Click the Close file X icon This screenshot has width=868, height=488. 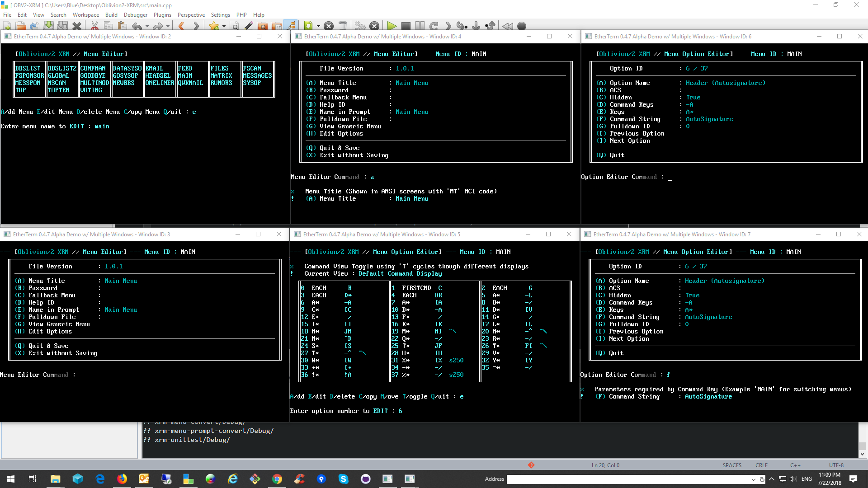(77, 26)
